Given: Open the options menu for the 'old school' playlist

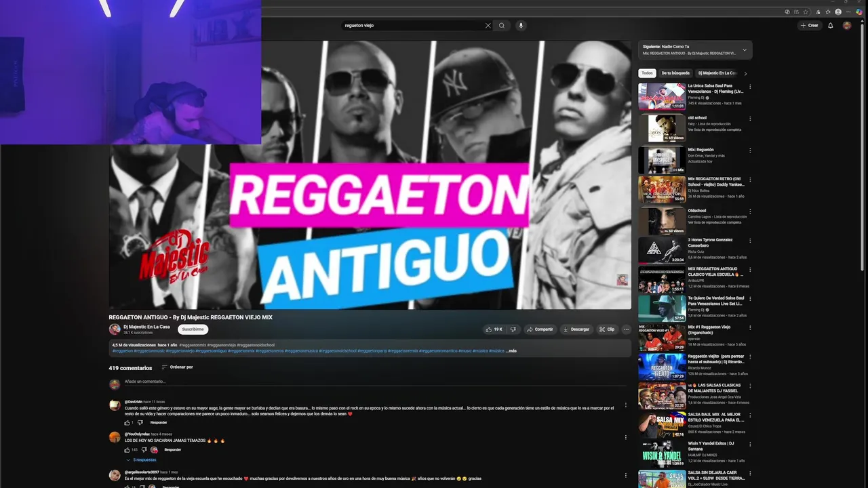Looking at the screenshot, I should pos(750,119).
